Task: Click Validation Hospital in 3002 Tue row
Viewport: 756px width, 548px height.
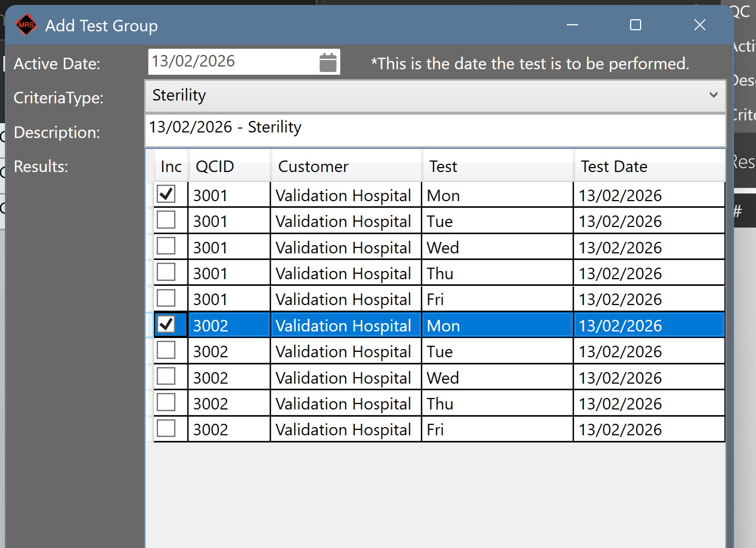Action: 346,351
